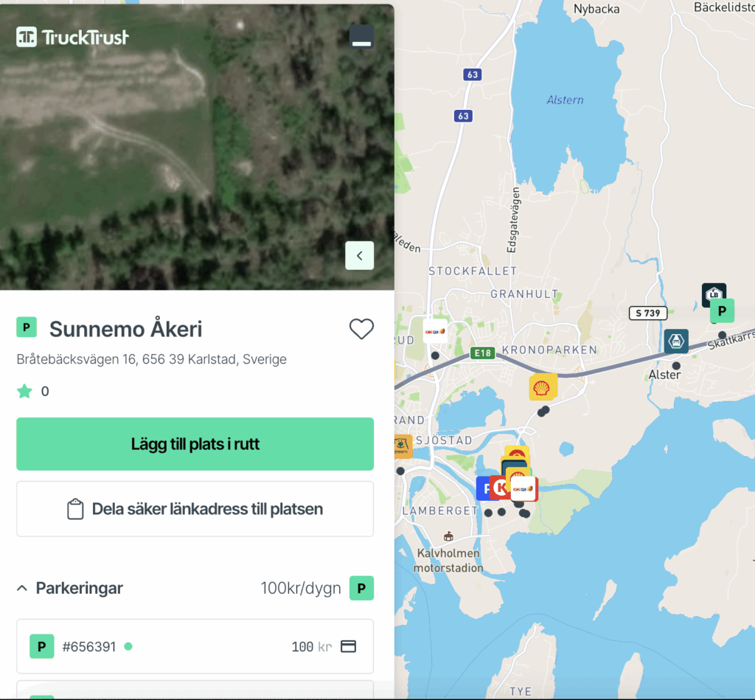
Task: Click the green P icon beside Sunnemo Åkeri title
Action: (x=27, y=327)
